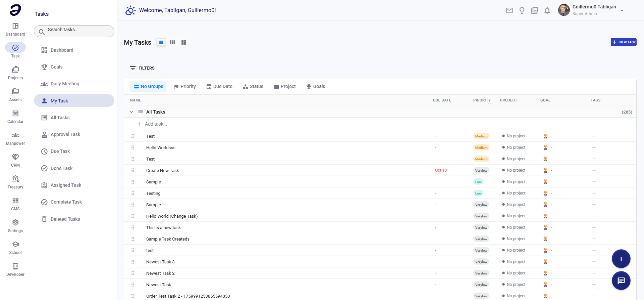
Task: Open Deleted Tasks page
Action: coord(74,219)
